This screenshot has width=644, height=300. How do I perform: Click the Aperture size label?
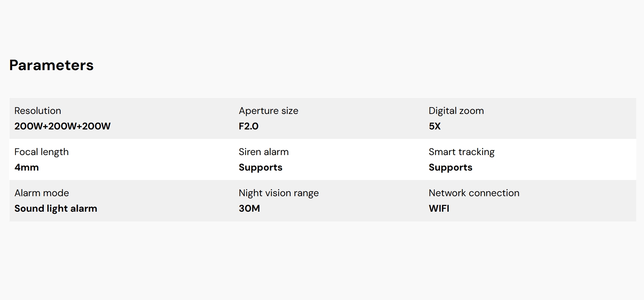point(268,111)
